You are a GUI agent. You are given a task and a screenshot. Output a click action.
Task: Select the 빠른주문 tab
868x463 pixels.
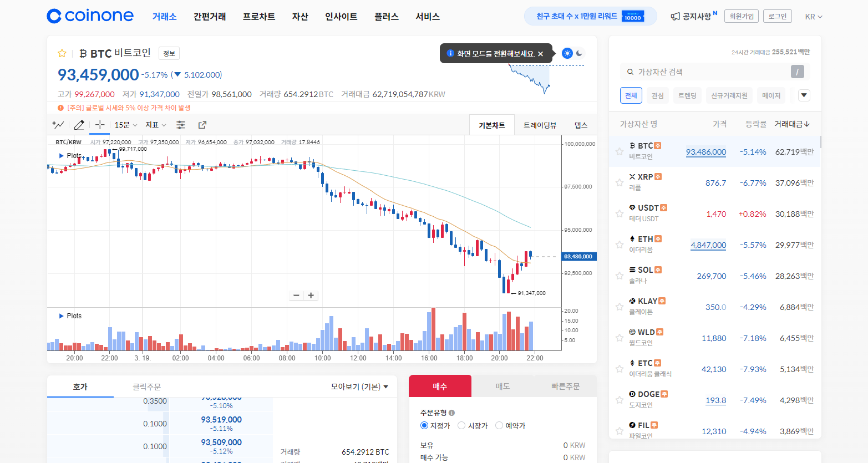(x=565, y=386)
